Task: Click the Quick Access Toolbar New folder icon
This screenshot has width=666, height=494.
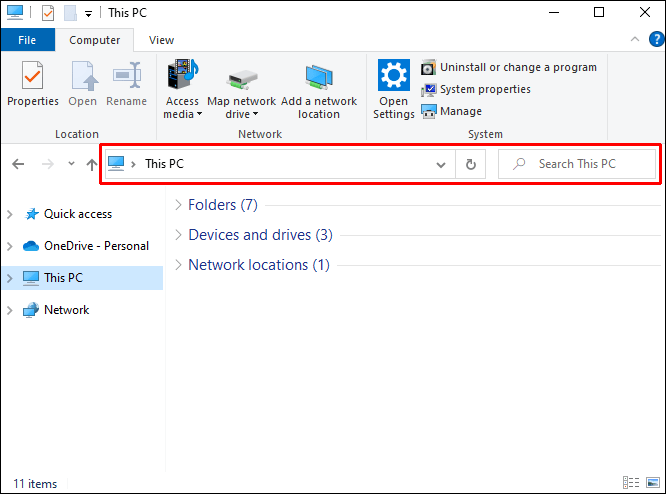Action: [70, 13]
